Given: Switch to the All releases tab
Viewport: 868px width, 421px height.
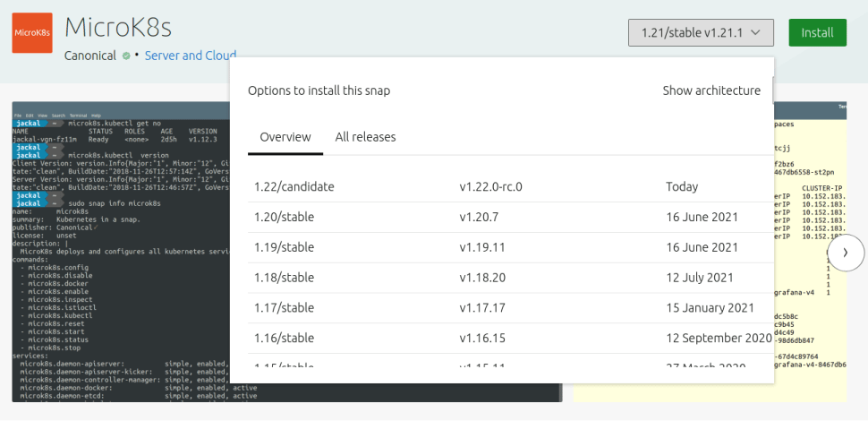Looking at the screenshot, I should coord(365,137).
